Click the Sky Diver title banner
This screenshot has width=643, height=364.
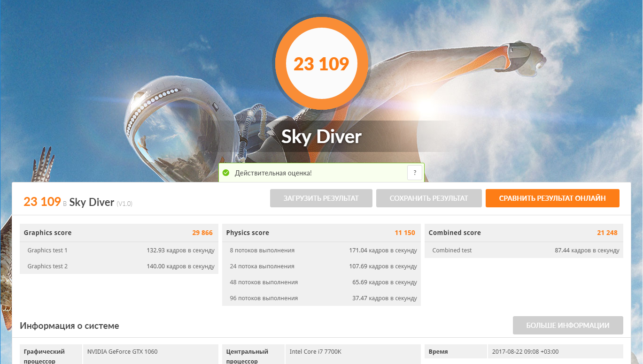[x=322, y=136]
